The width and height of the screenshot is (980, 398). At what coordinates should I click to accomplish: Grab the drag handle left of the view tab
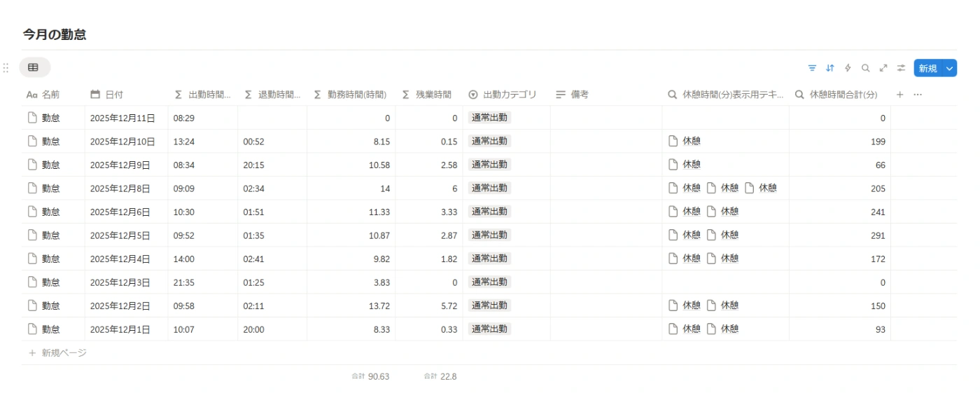click(x=6, y=68)
